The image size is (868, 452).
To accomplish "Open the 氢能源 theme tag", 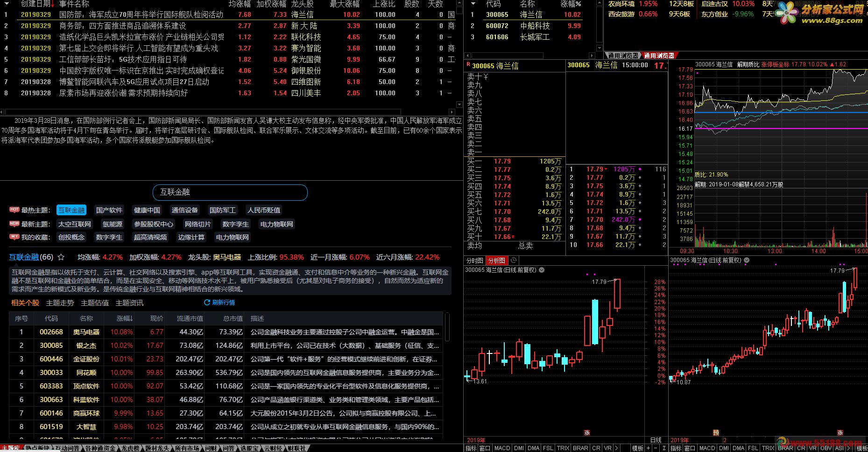I will pos(113,224).
